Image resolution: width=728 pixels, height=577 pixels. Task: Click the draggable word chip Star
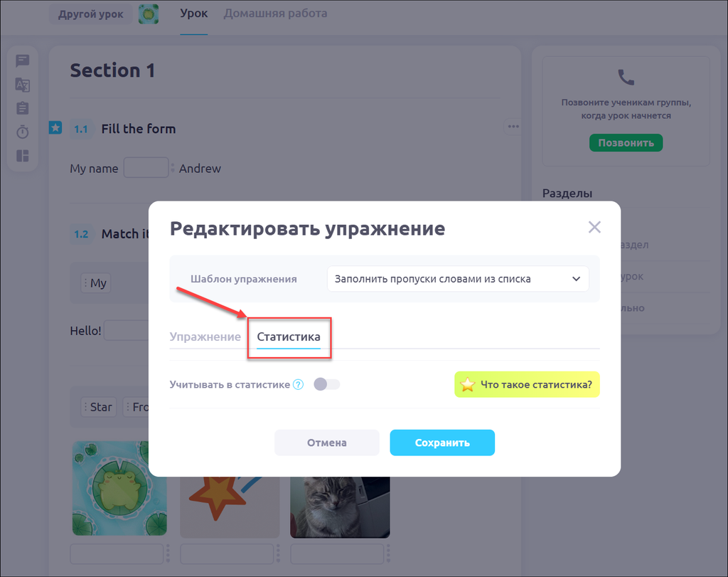pyautogui.click(x=98, y=407)
